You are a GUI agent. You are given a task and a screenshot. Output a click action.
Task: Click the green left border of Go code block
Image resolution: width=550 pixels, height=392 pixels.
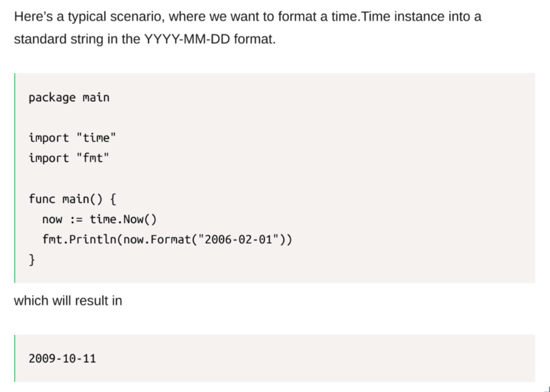(15, 178)
